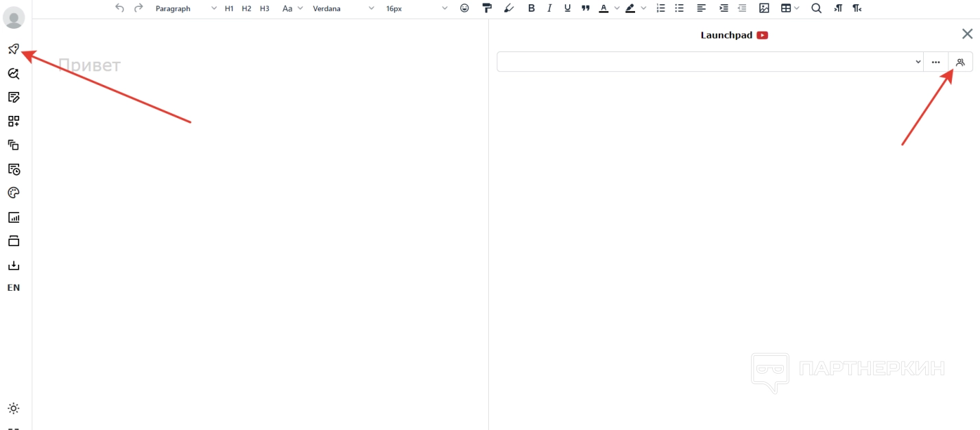
Task: Switch language using the EN button
Action: point(14,288)
